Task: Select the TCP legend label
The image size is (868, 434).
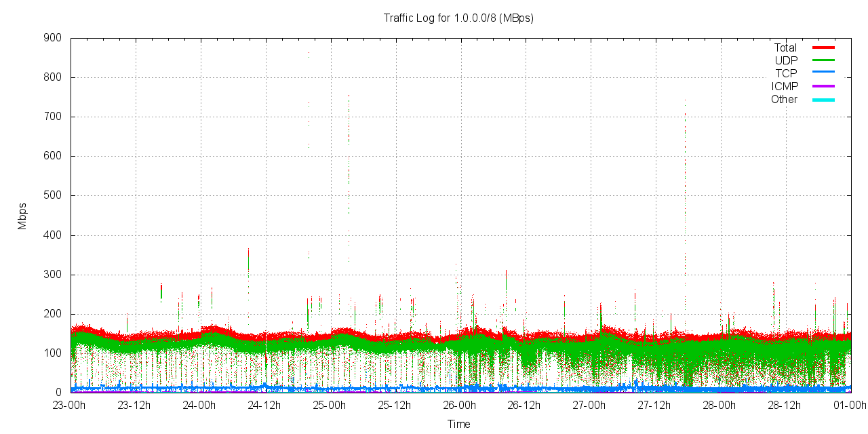Action: click(786, 73)
